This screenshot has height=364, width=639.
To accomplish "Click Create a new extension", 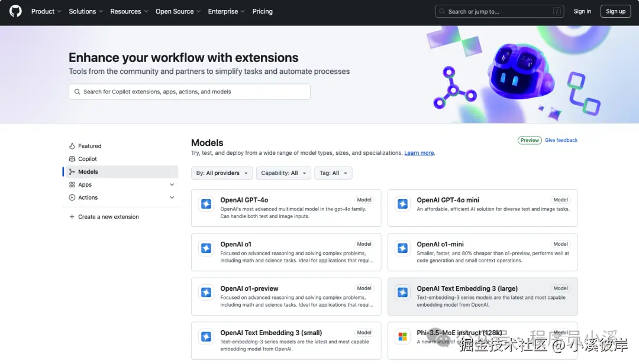I will 108,217.
